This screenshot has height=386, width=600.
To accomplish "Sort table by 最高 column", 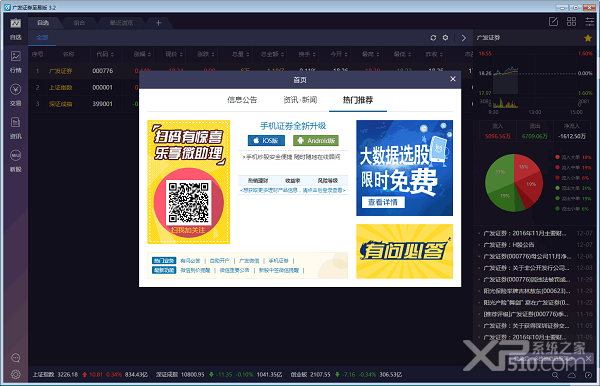I will [x=370, y=54].
